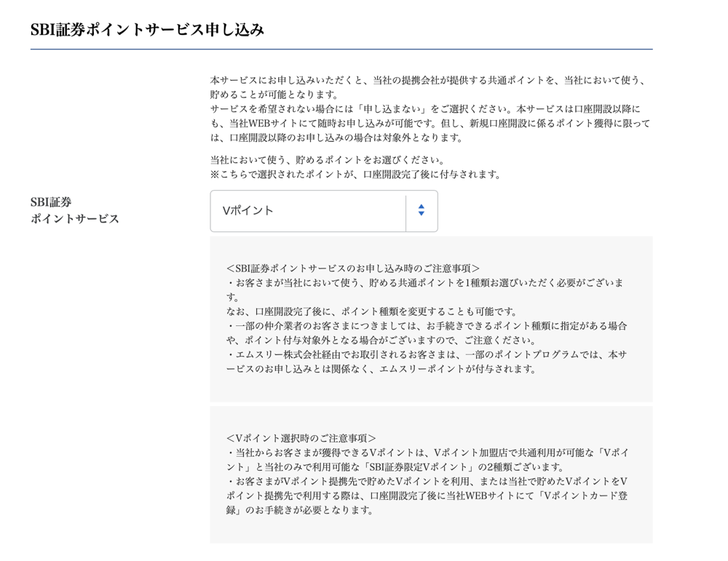Click the blue up-down arrows on the dropdown
Screen dimensions: 728x561
point(421,210)
